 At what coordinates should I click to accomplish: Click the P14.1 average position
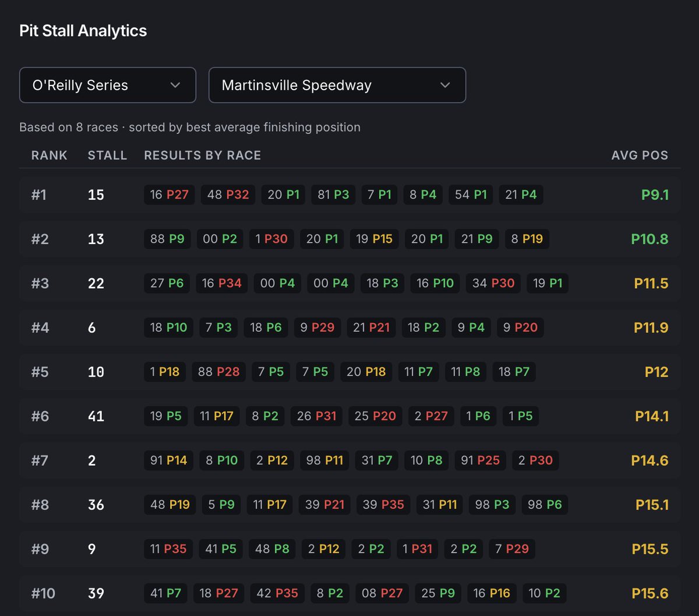pos(652,416)
